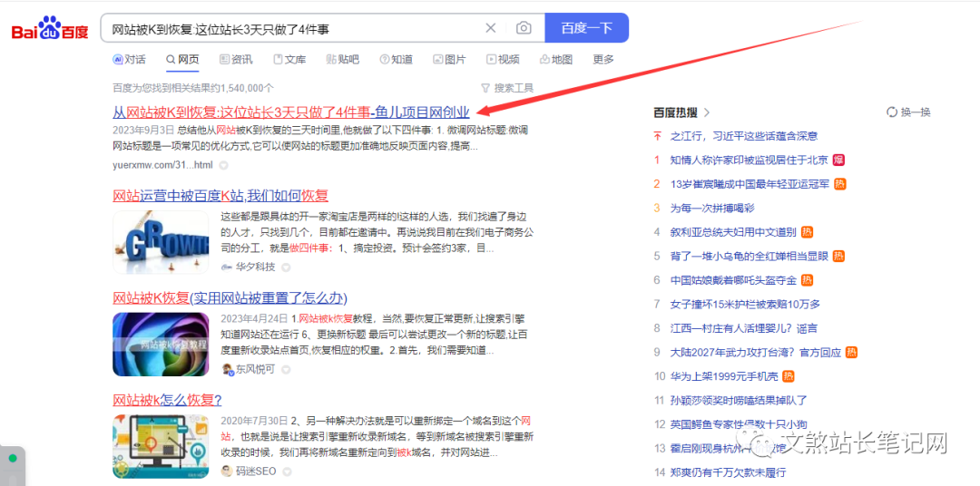Open hot topic 华为上架1999元手机壳
This screenshot has width=980, height=486.
(x=724, y=375)
